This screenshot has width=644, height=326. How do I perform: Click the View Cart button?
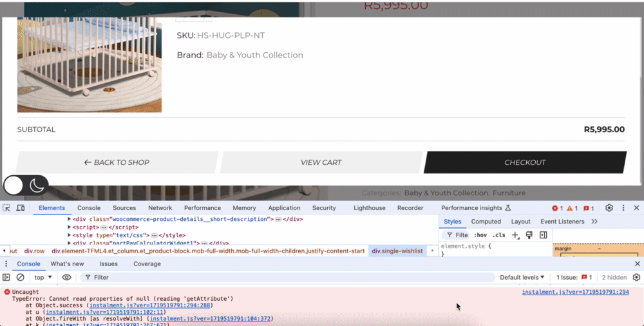click(321, 162)
